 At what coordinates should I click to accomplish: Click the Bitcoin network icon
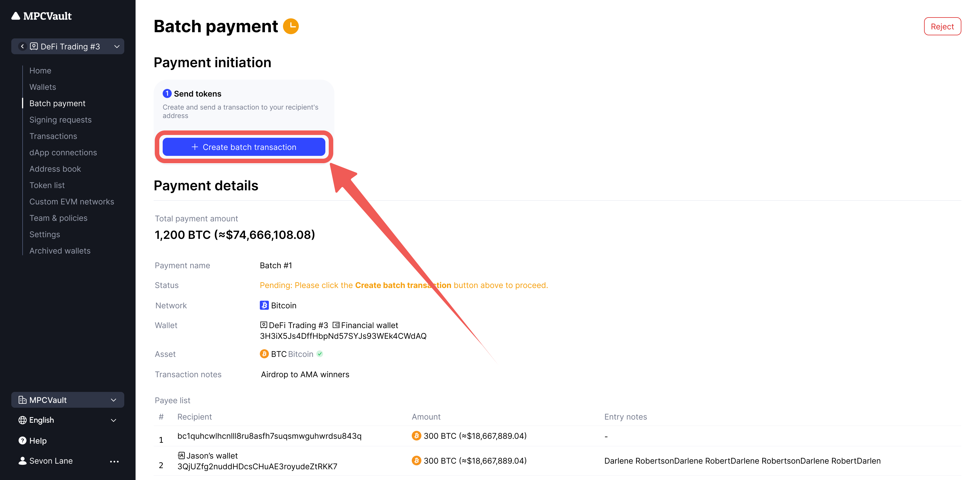(264, 306)
